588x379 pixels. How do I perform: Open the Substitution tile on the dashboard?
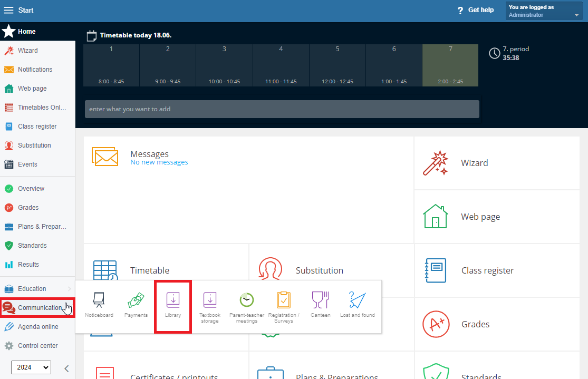(x=332, y=263)
